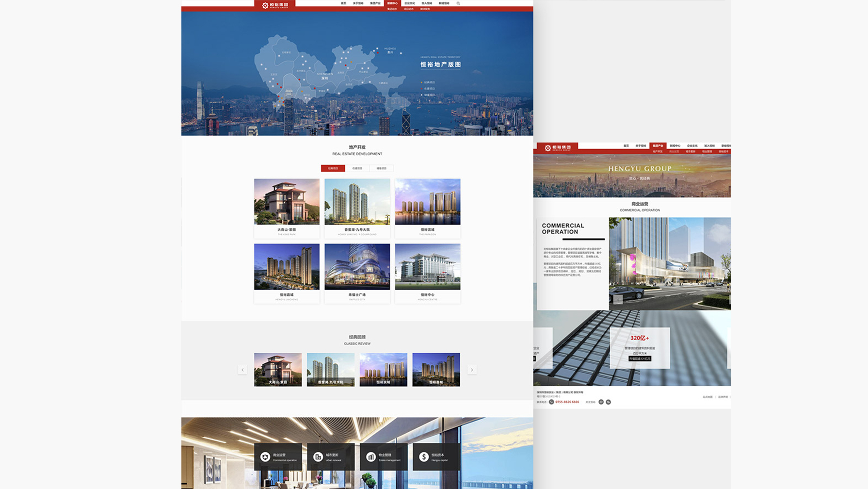Screen dimensions: 868x489
Task: Open the 来福士广场 Raffles City project card
Action: point(357,273)
